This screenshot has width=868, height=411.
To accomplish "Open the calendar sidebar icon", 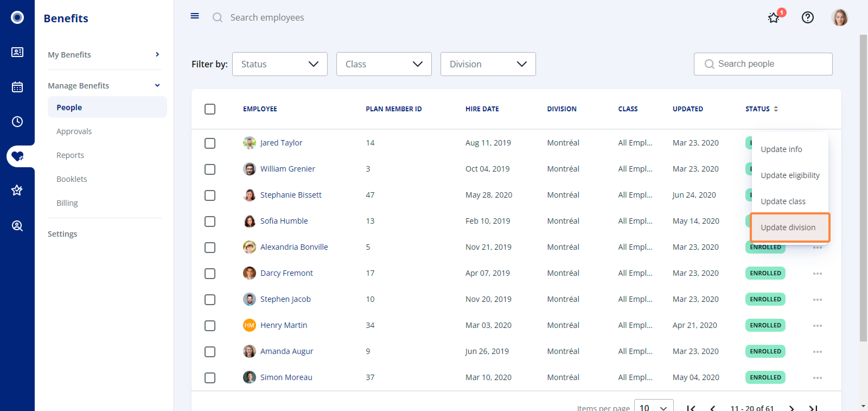I will coord(17,87).
